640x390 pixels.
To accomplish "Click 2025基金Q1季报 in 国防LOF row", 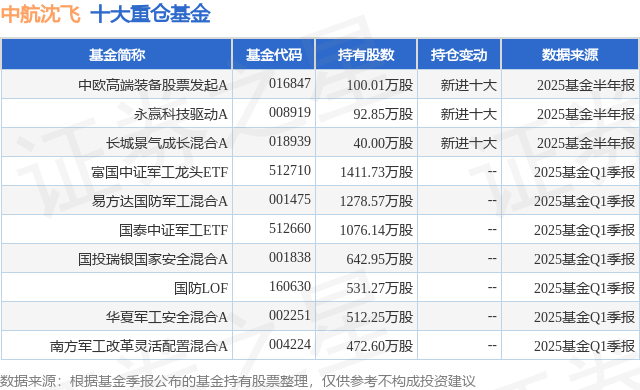I will point(584,288).
